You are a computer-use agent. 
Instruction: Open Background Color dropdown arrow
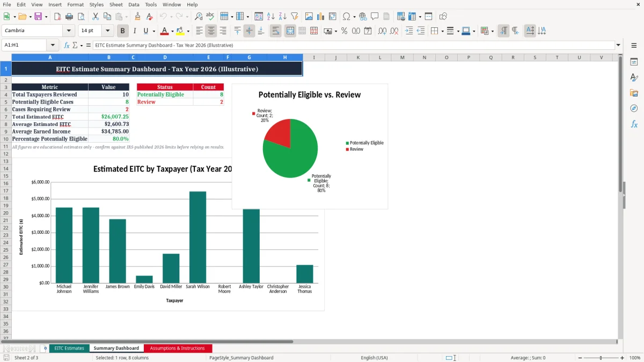[188, 31]
